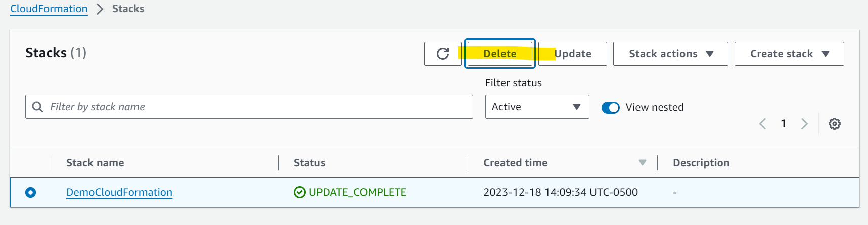Toggle the View nested switch
This screenshot has height=225, width=868.
click(611, 107)
